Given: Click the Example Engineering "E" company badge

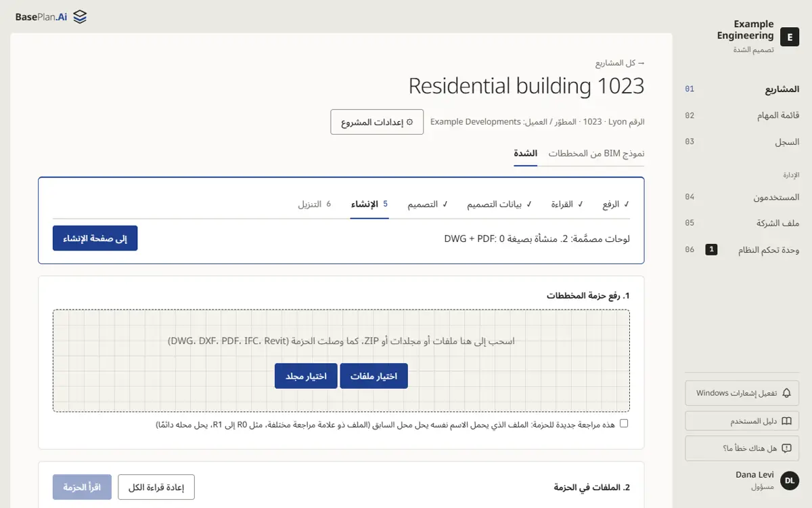Looking at the screenshot, I should click(790, 37).
